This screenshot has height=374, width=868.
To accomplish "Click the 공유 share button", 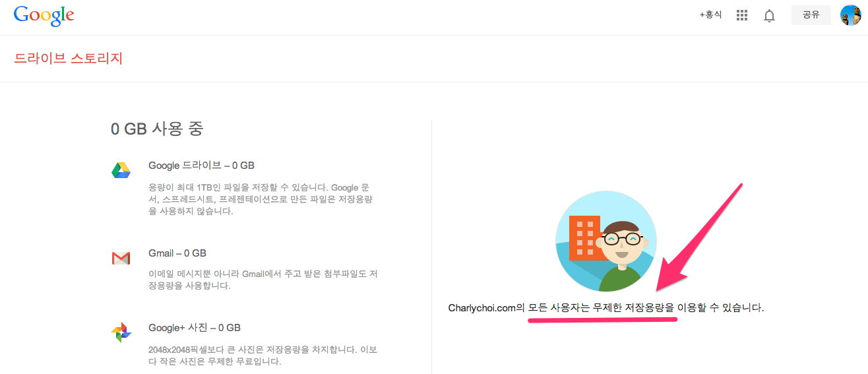I will coord(811,15).
